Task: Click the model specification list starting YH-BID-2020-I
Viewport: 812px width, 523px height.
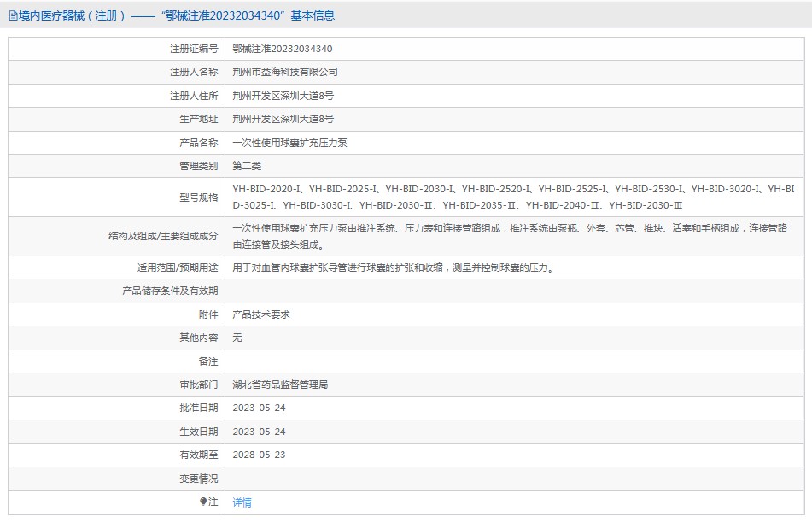Action: pos(512,197)
